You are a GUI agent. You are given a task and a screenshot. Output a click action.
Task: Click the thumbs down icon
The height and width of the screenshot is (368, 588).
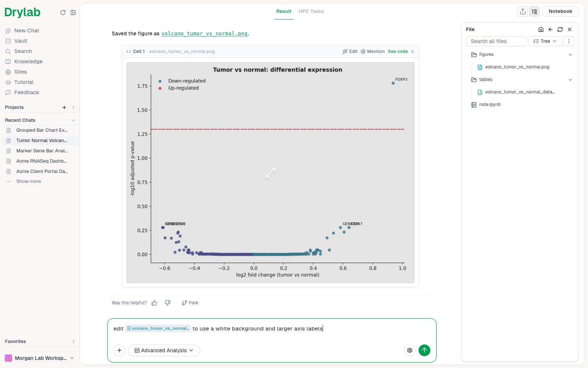168,303
